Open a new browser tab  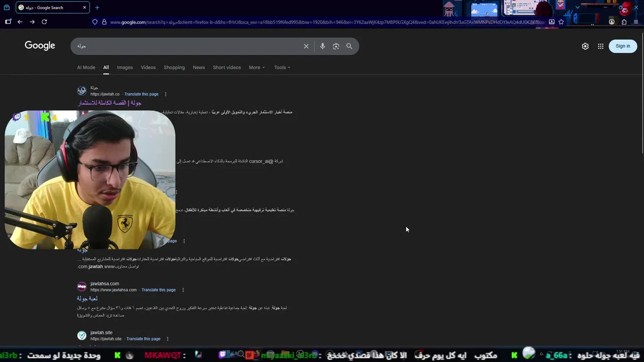(97, 8)
